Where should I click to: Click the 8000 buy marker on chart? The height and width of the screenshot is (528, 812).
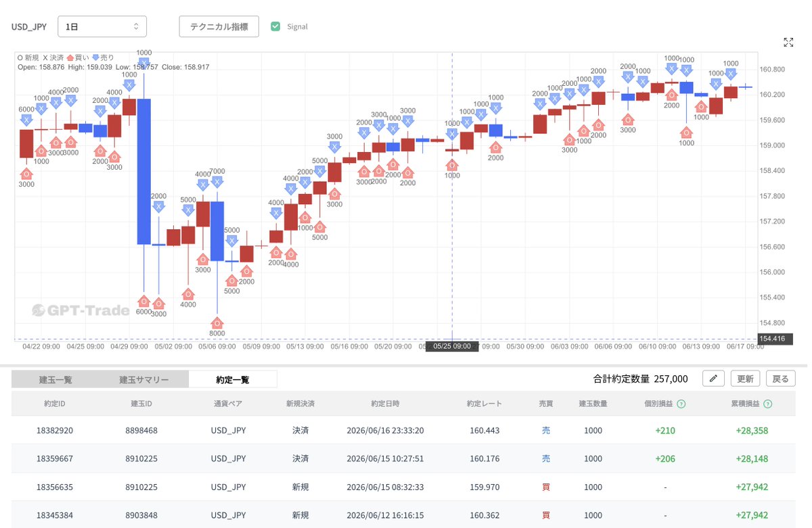tap(217, 323)
